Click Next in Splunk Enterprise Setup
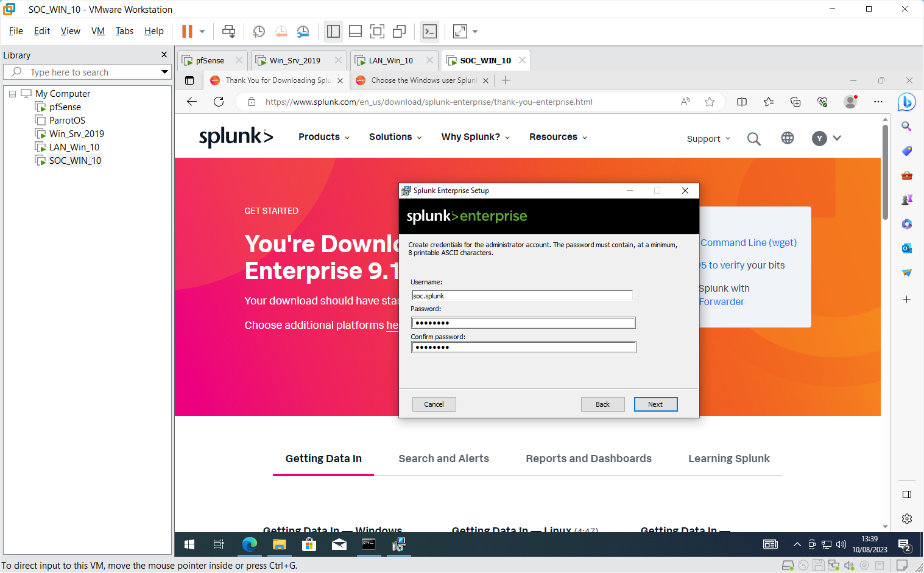924x573 pixels. [655, 404]
